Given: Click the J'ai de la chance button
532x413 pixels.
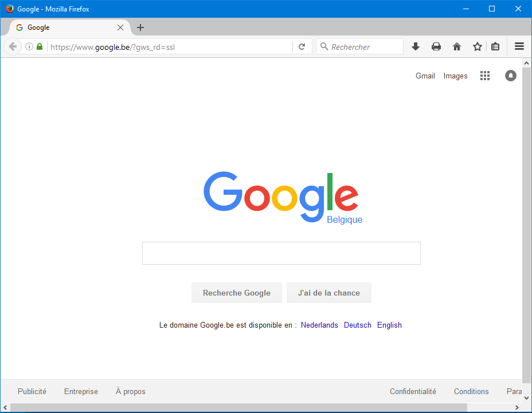Looking at the screenshot, I should 328,293.
